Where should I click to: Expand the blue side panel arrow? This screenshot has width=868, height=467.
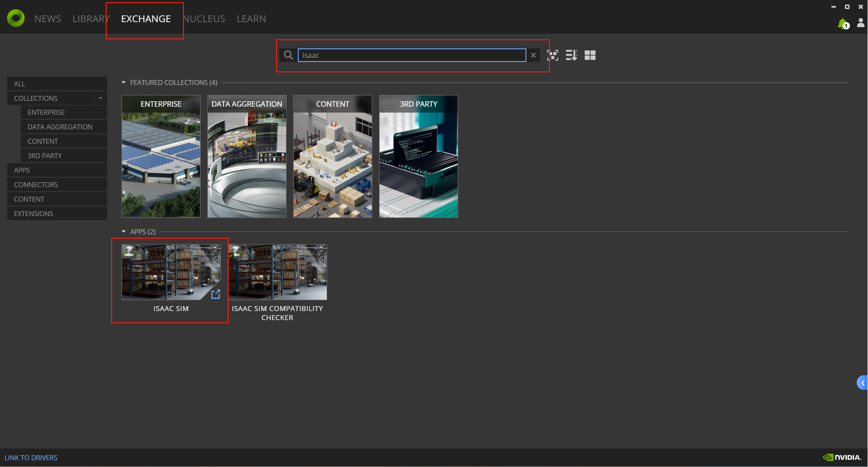tap(863, 382)
